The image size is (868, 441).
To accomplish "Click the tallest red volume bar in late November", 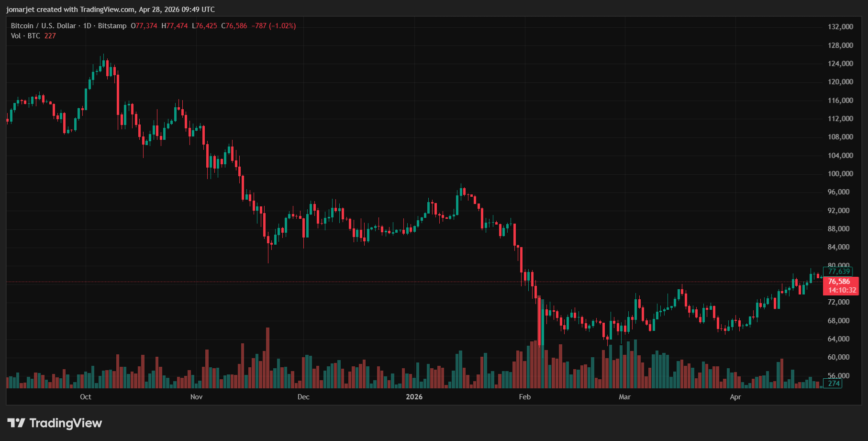I will click(268, 358).
